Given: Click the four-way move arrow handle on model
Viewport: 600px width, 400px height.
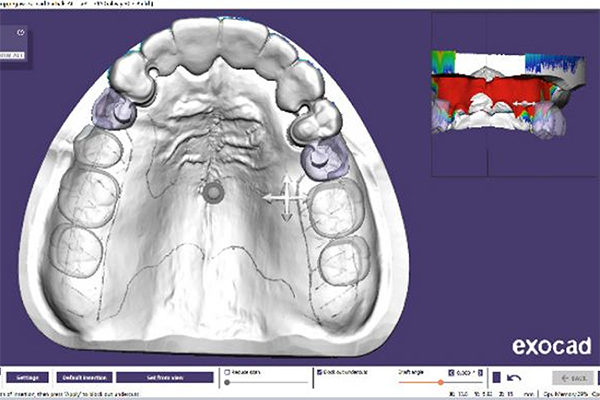Looking at the screenshot, I should coord(284,199).
